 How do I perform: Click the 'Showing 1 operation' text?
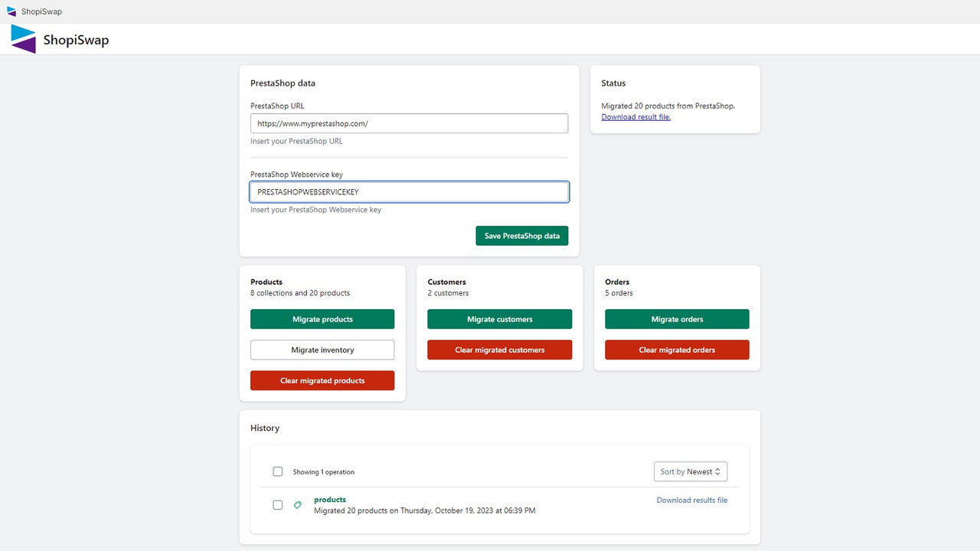pyautogui.click(x=324, y=472)
